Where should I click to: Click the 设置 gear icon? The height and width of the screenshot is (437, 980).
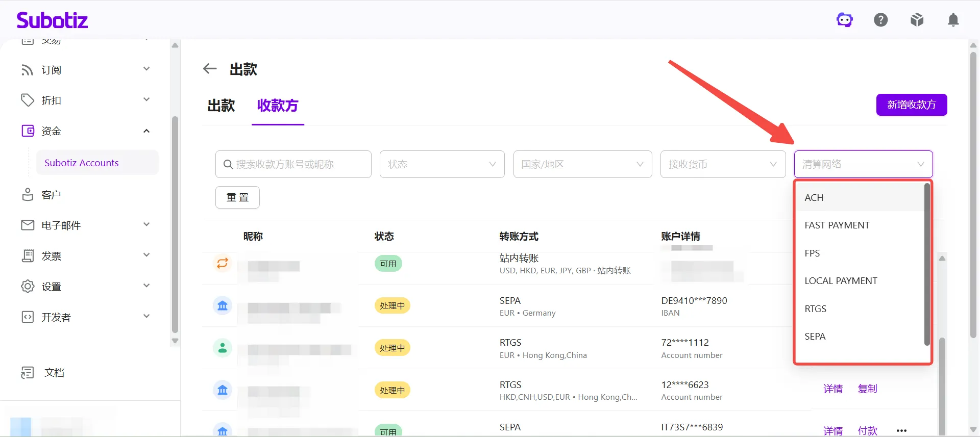28,286
